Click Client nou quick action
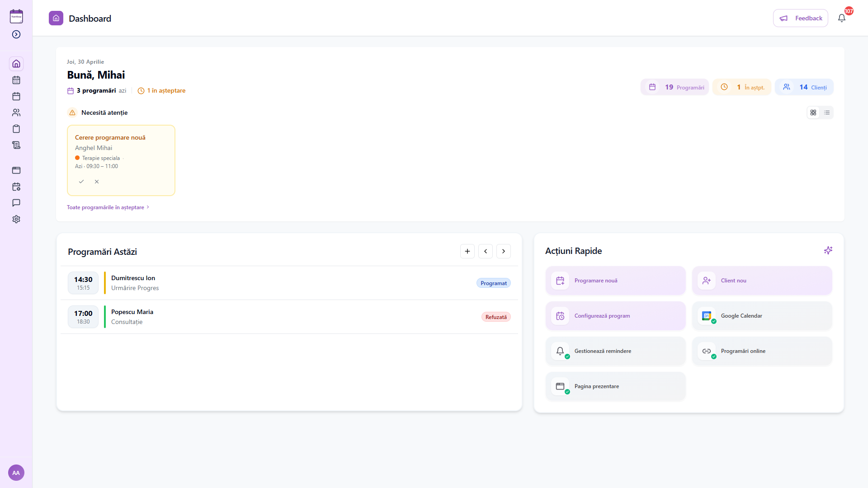Screen dimensions: 868x488 click(762, 281)
